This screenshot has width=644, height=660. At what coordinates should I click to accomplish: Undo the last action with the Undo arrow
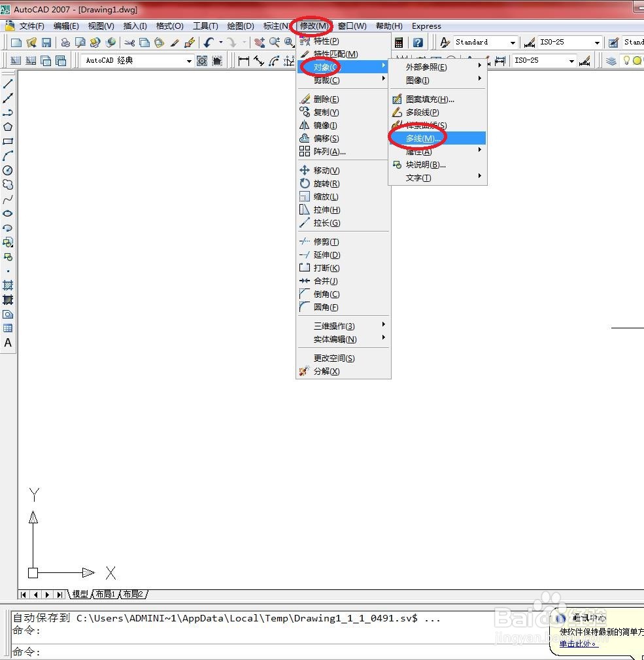[x=209, y=42]
